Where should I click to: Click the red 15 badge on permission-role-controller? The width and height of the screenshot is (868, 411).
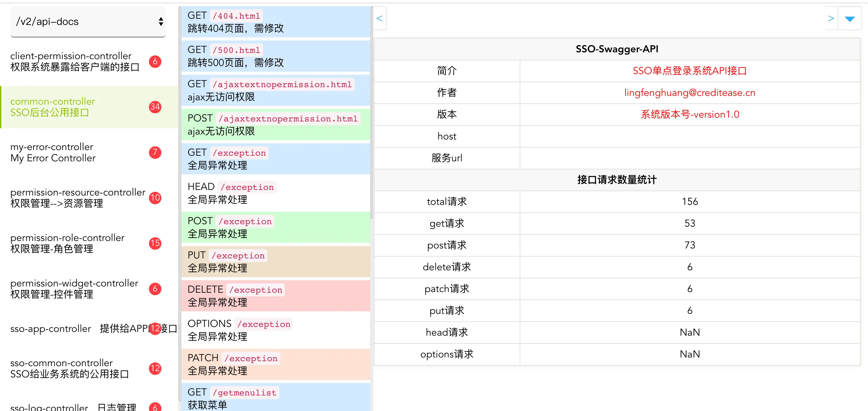[x=155, y=243]
